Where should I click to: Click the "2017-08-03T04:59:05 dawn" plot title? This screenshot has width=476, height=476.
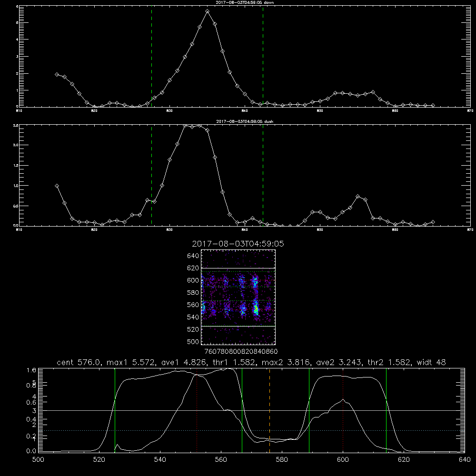tap(245, 2)
